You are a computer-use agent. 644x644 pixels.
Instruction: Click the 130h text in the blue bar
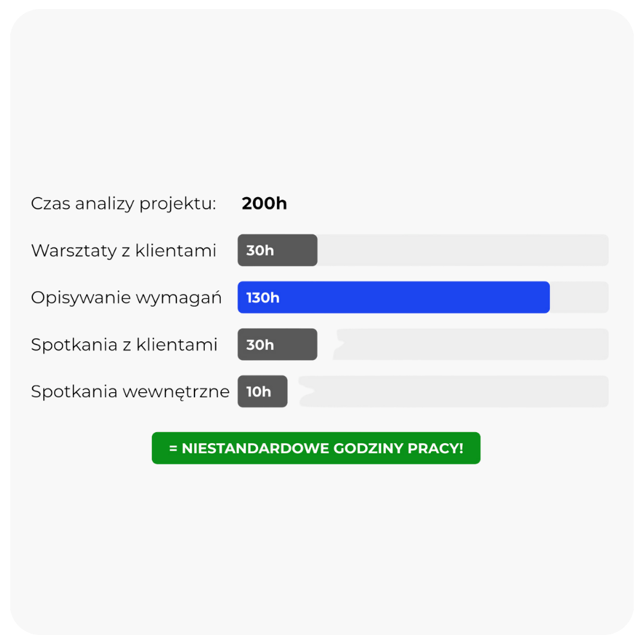(x=263, y=298)
